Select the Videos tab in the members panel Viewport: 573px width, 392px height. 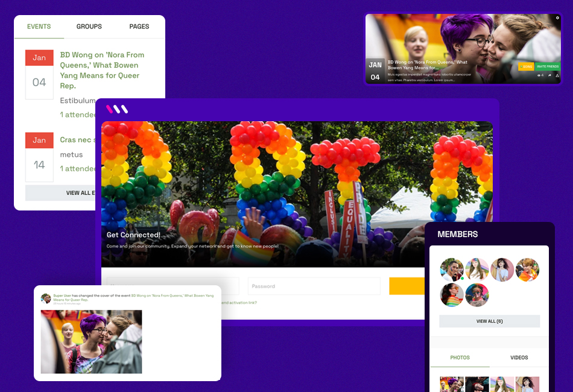click(x=519, y=357)
